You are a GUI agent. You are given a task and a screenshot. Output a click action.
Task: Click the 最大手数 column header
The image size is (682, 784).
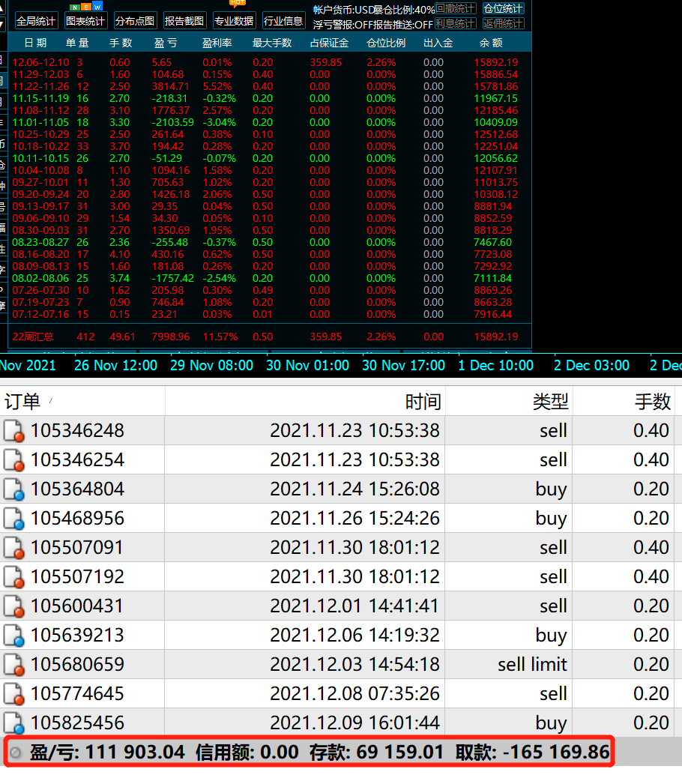tap(272, 43)
